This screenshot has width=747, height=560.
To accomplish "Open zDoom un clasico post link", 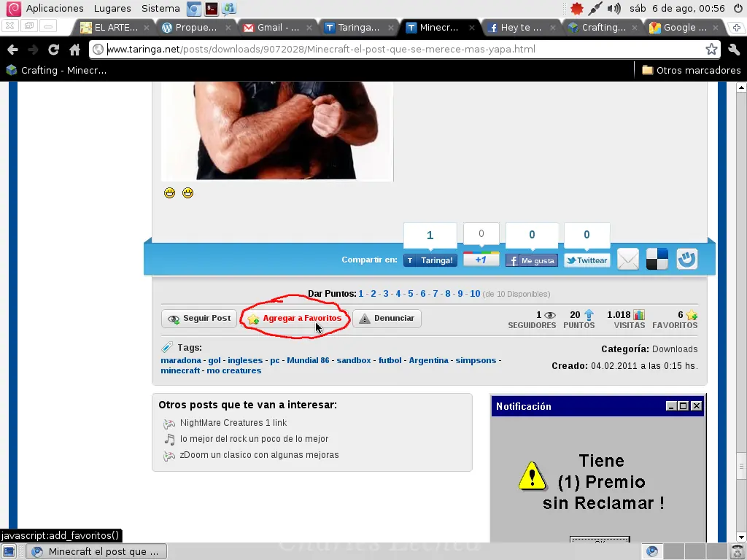I will click(259, 455).
